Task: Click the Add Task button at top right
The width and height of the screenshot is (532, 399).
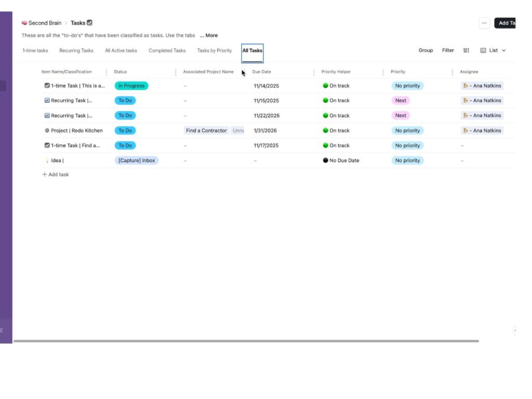Action: tap(507, 22)
